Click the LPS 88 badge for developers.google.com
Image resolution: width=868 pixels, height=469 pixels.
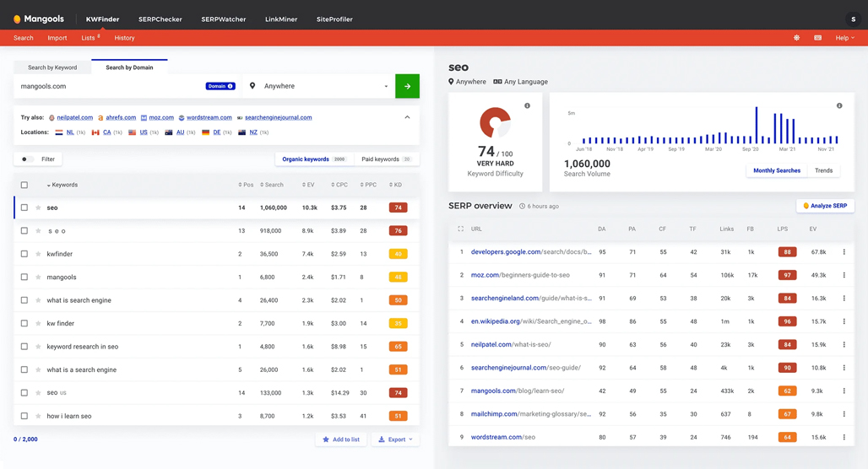[787, 251]
